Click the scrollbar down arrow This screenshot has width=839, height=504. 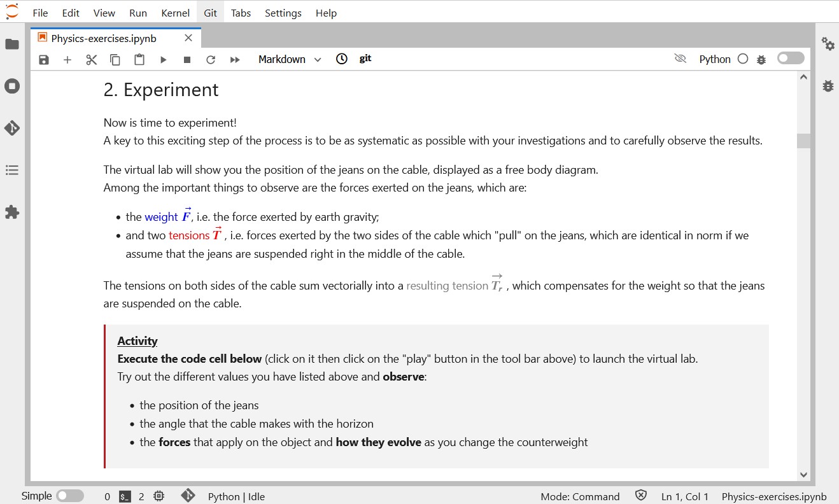(803, 474)
